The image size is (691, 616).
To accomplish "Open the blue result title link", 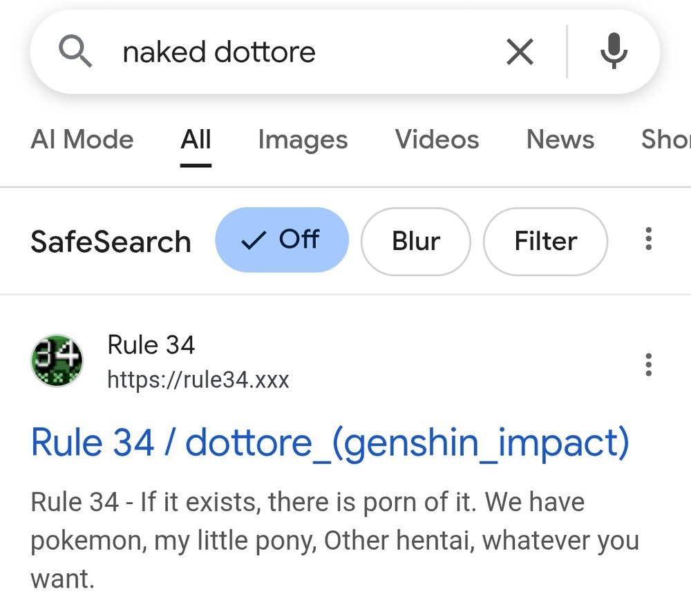I will point(330,443).
